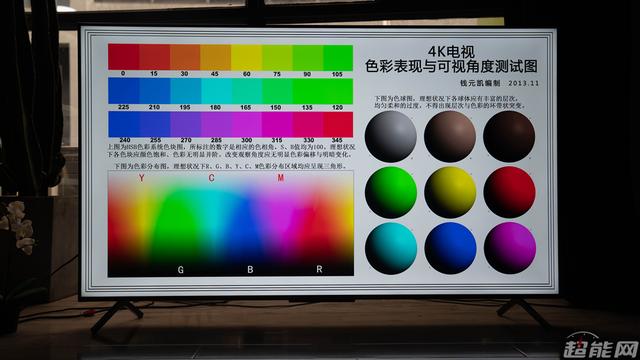Image resolution: width=640 pixels, height=360 pixels.
Task: Click the gray shaded sphere
Action: 391,136
